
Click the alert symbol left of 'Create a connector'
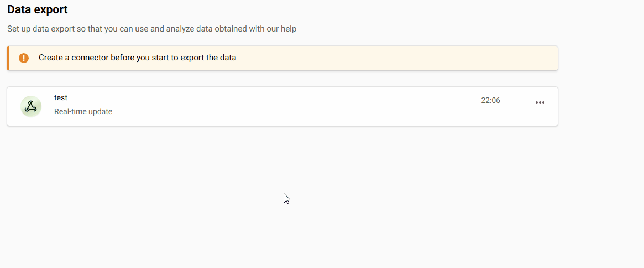click(x=24, y=58)
